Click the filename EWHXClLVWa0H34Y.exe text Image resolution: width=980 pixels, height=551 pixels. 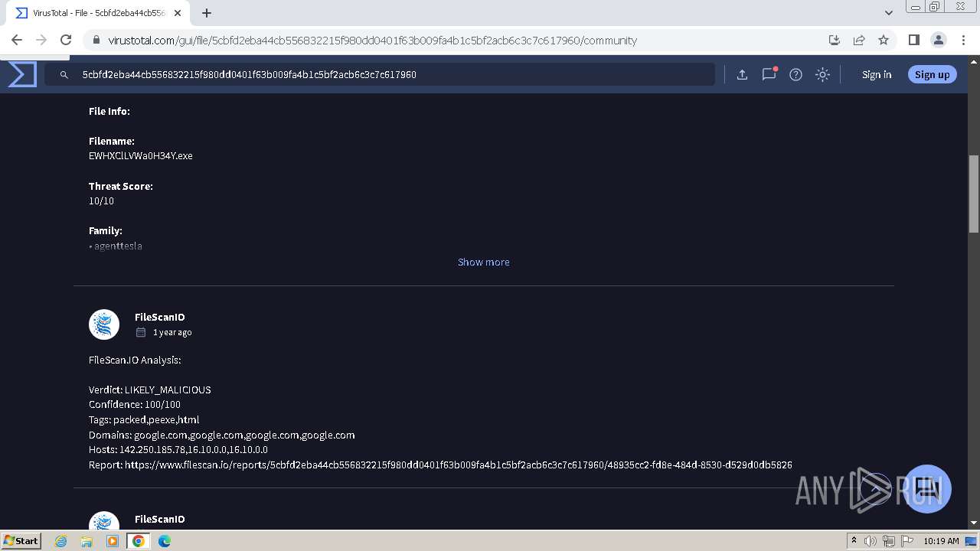pyautogui.click(x=141, y=155)
